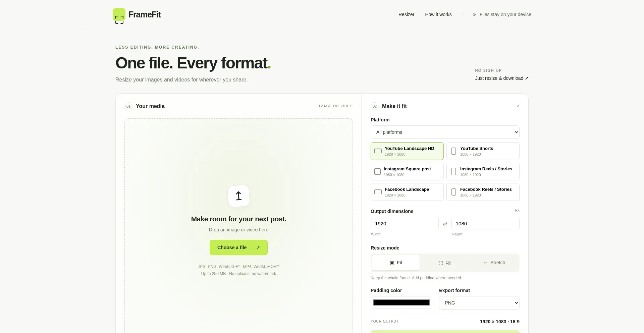
Task: Follow the Just resize & download link
Action: tap(502, 78)
